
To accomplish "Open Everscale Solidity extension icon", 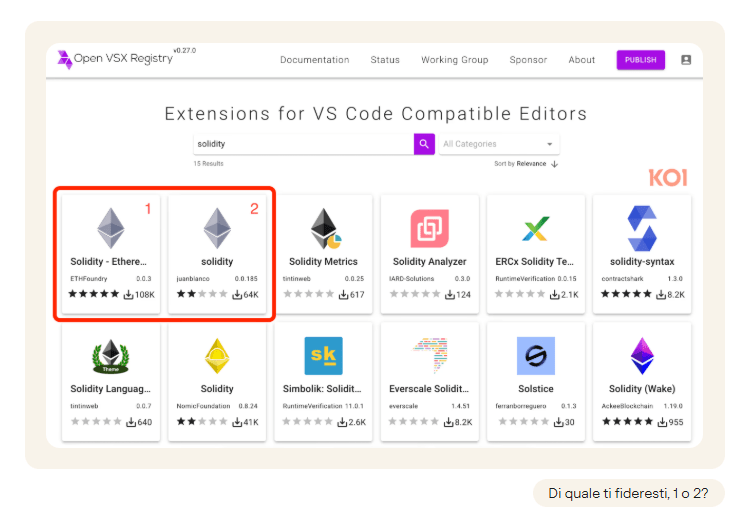I will coord(431,355).
